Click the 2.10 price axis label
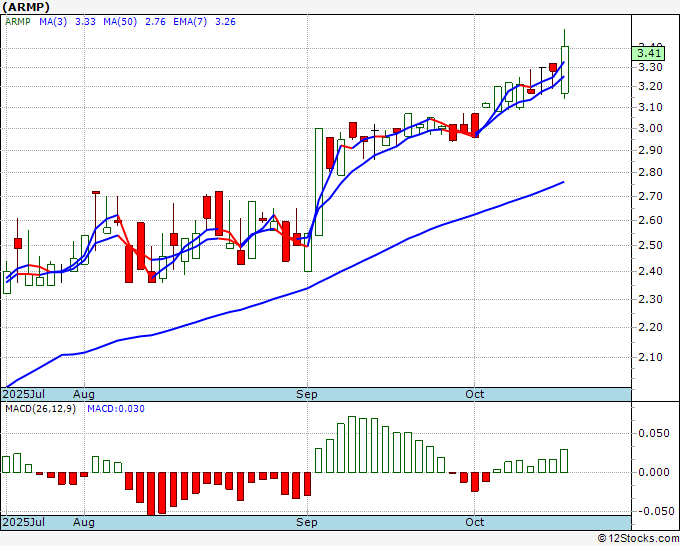Image resolution: width=680 pixels, height=546 pixels. tap(651, 357)
